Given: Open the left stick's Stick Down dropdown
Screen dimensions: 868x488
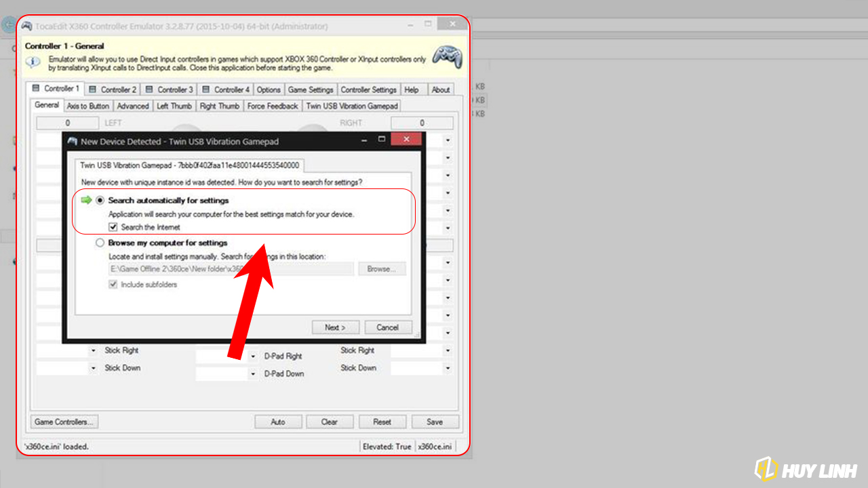Looking at the screenshot, I should [94, 369].
